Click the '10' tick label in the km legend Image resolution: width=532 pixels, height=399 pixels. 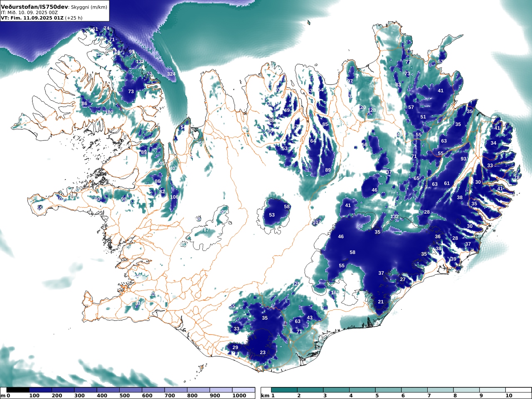click(510, 396)
